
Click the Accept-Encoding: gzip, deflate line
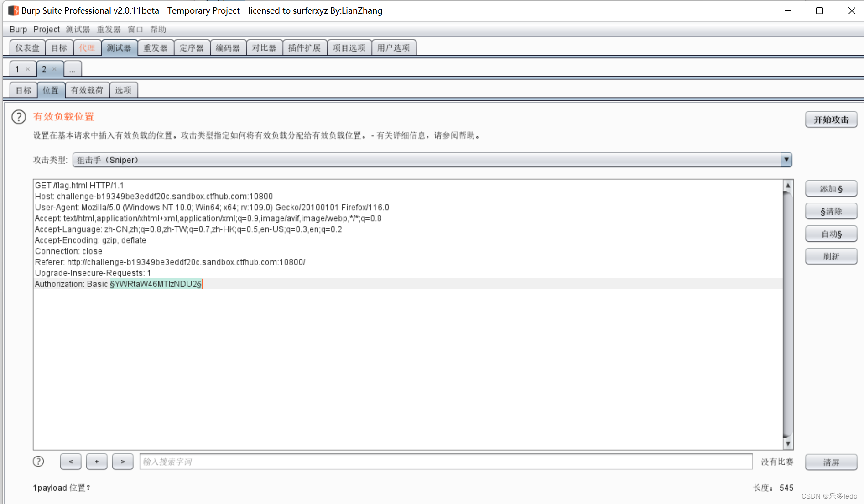click(90, 240)
